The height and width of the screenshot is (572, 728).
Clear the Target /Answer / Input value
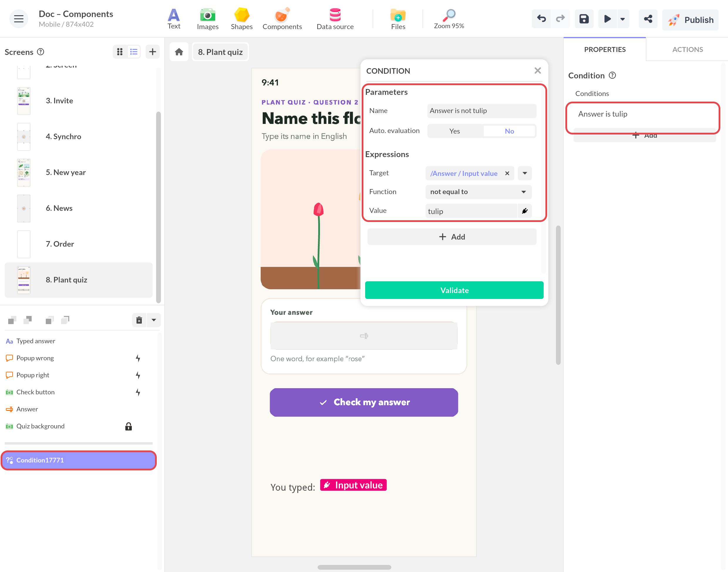[507, 173]
